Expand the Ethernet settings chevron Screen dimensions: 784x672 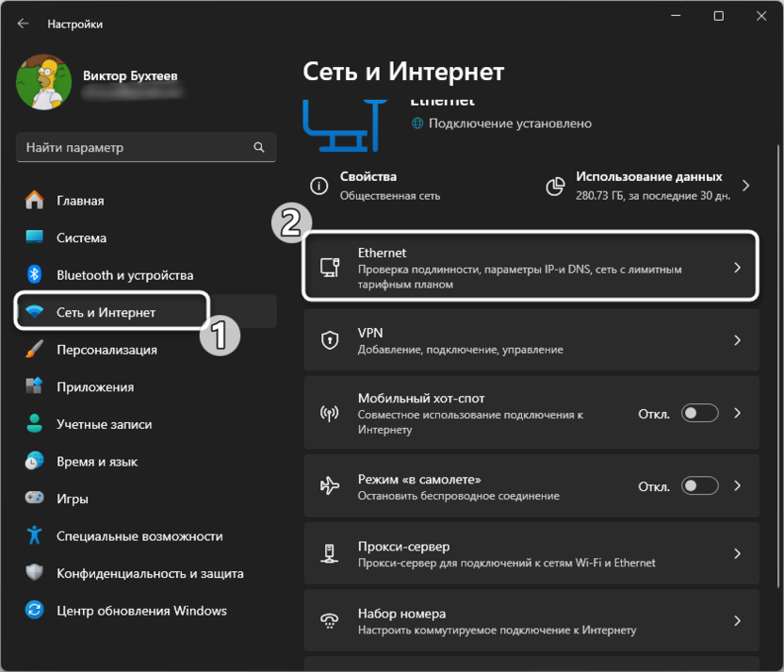pos(738,268)
